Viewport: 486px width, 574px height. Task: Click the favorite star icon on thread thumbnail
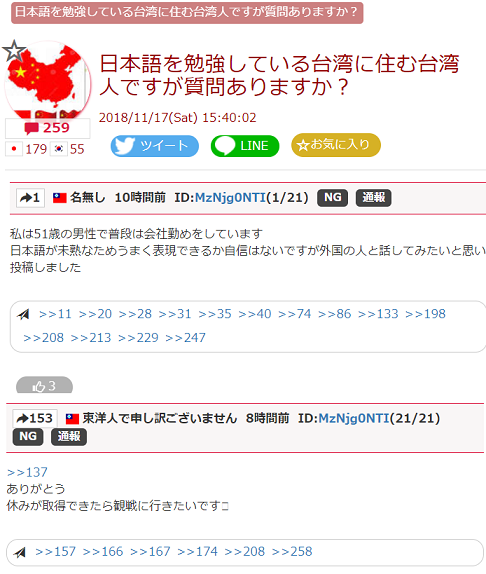pos(14,51)
